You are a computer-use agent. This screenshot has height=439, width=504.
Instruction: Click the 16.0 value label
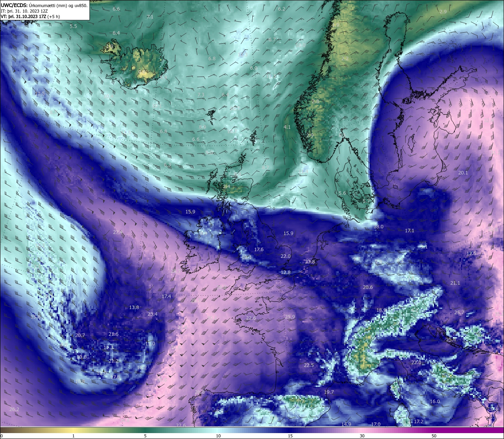tap(435, 402)
